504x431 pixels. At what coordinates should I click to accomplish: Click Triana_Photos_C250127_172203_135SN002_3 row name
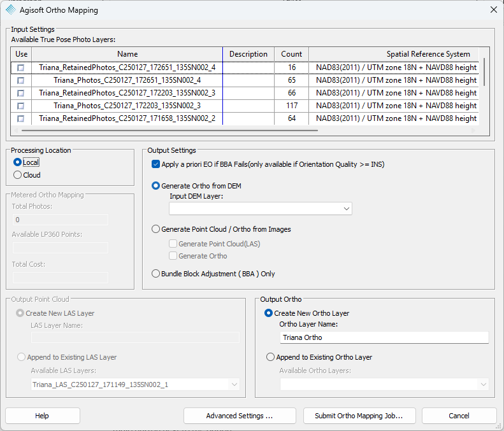click(127, 106)
